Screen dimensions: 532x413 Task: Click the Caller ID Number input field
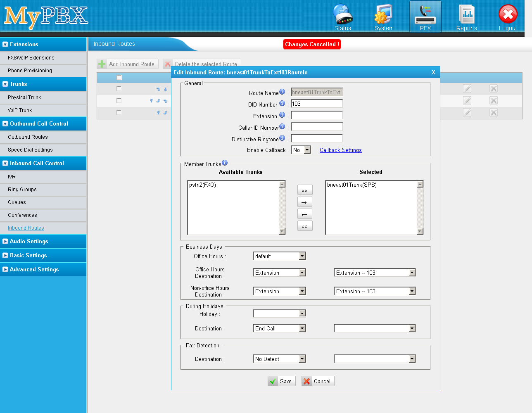(x=317, y=127)
